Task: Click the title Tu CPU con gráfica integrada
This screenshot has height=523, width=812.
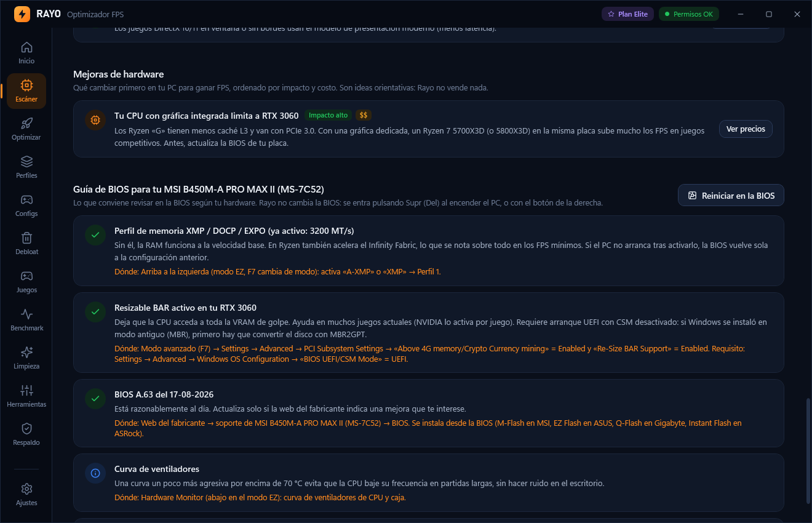Action: point(207,116)
